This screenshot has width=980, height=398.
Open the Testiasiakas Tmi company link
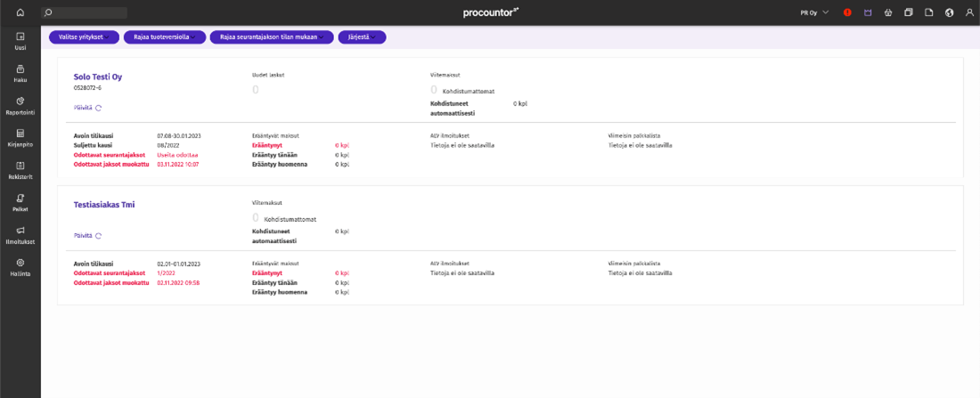pos(104,204)
